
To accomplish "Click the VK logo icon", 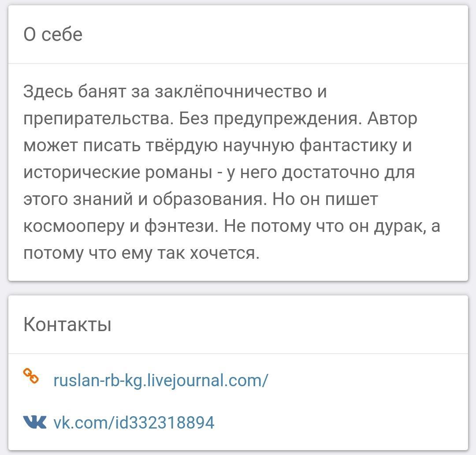I will [34, 422].
